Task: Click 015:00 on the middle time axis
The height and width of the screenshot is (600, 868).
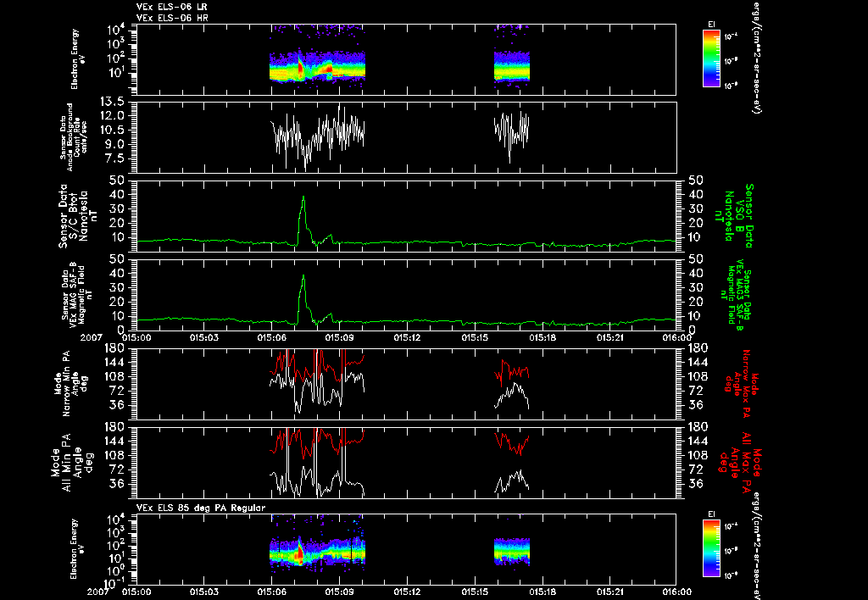Action: pos(136,337)
